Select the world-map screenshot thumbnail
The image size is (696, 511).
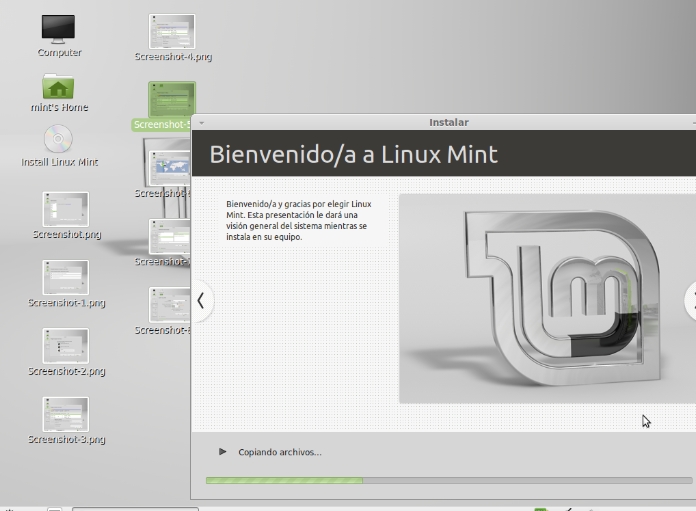pyautogui.click(x=169, y=168)
